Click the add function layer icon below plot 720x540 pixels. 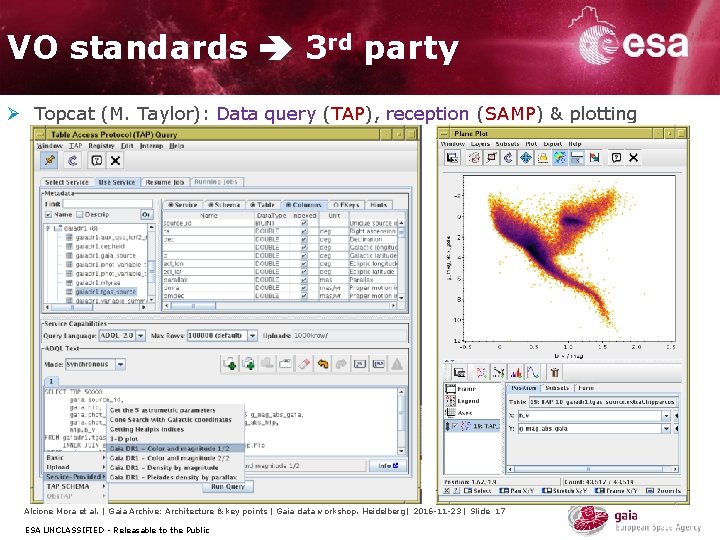pyautogui.click(x=533, y=372)
